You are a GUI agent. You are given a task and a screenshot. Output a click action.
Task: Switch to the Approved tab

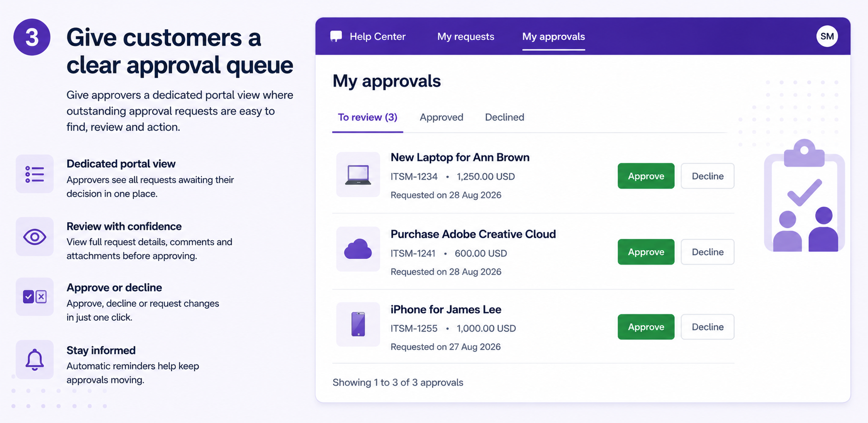tap(441, 117)
